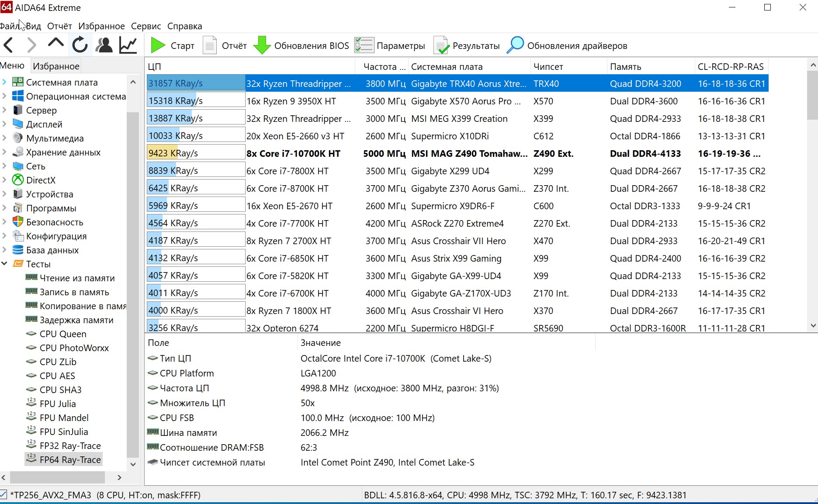Open driver updates magnifier icon
Viewport: 818px width, 504px height.
[515, 45]
